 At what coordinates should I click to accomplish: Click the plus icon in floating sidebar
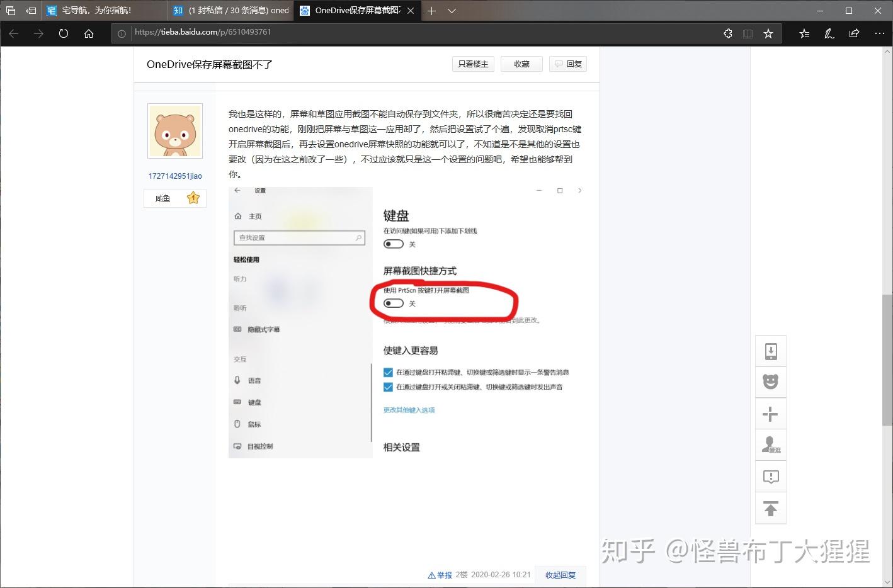[x=771, y=414]
